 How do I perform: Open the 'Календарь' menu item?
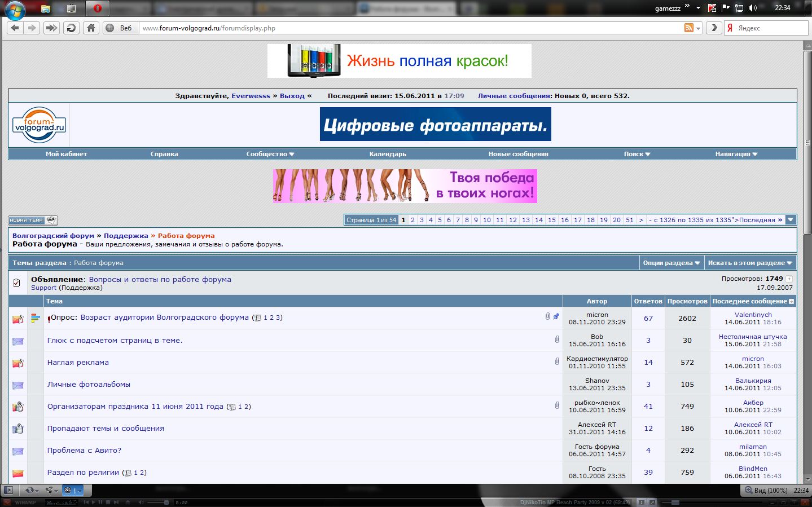tap(388, 154)
